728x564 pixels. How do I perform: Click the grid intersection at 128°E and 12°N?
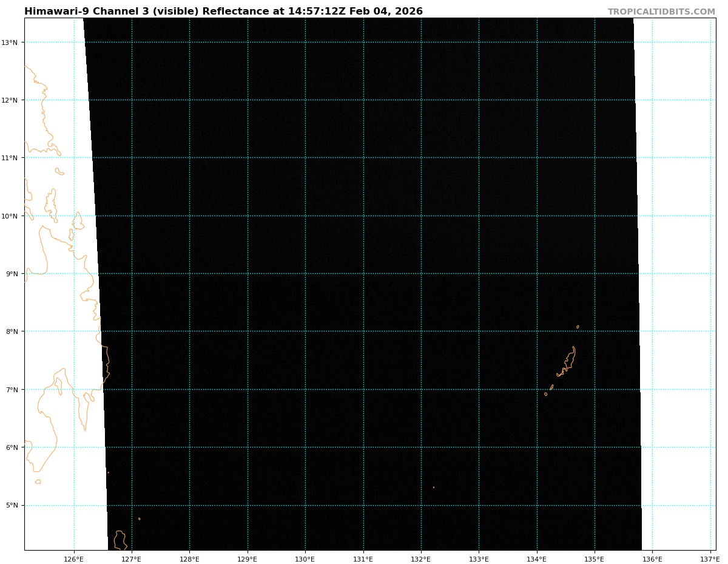189,100
